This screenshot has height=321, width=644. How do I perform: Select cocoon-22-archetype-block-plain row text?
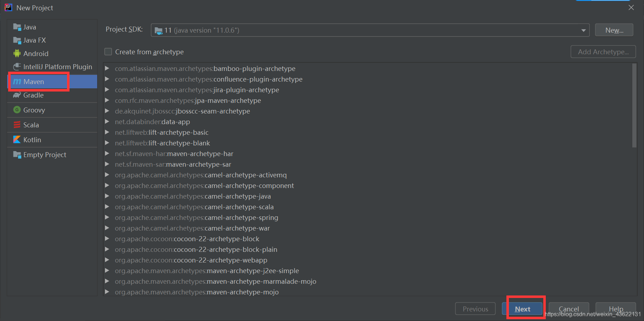(196, 249)
